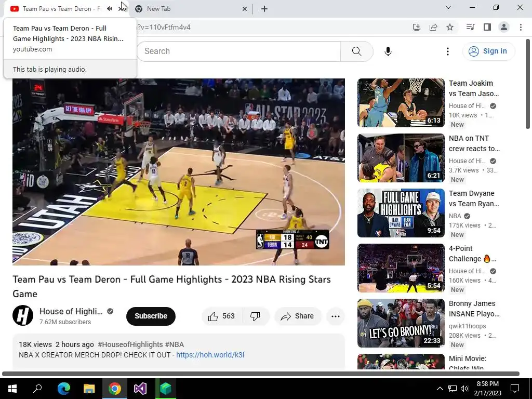
Task: Click share page icon in address bar
Action: point(433,27)
